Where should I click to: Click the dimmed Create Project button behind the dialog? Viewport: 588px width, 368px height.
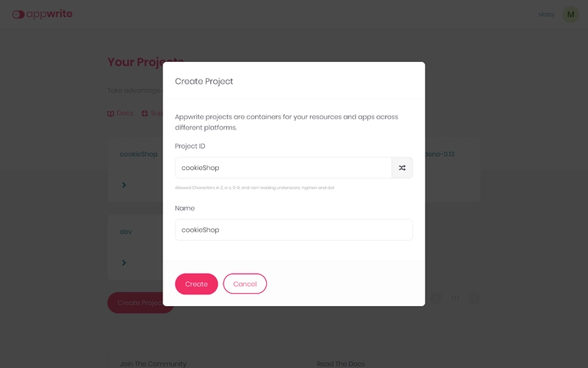click(136, 303)
